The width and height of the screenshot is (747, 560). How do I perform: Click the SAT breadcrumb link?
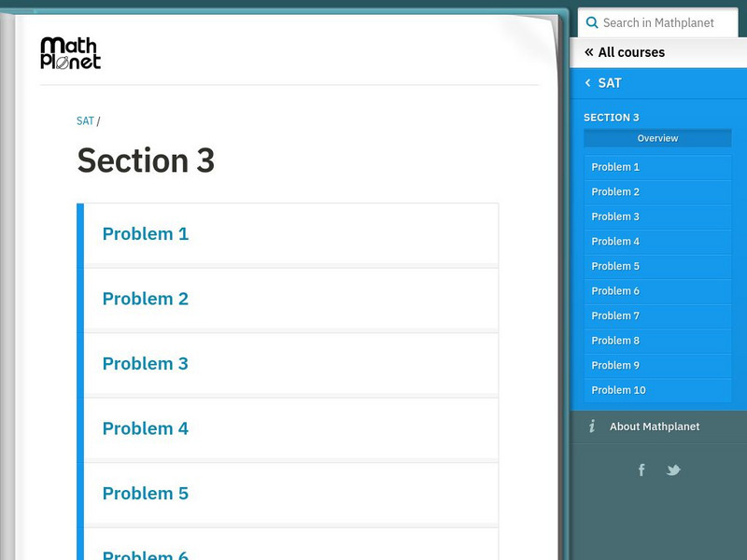(x=85, y=121)
